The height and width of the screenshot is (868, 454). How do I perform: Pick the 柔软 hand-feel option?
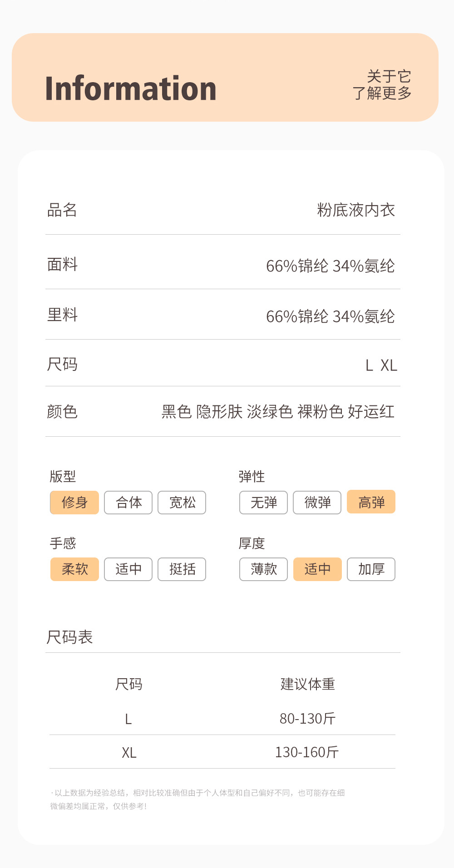tap(74, 569)
